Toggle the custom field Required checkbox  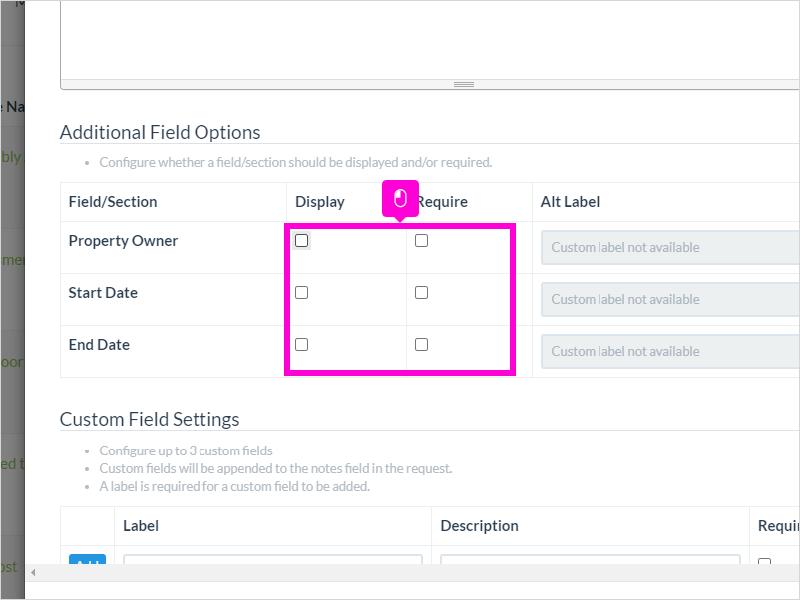pos(764,561)
